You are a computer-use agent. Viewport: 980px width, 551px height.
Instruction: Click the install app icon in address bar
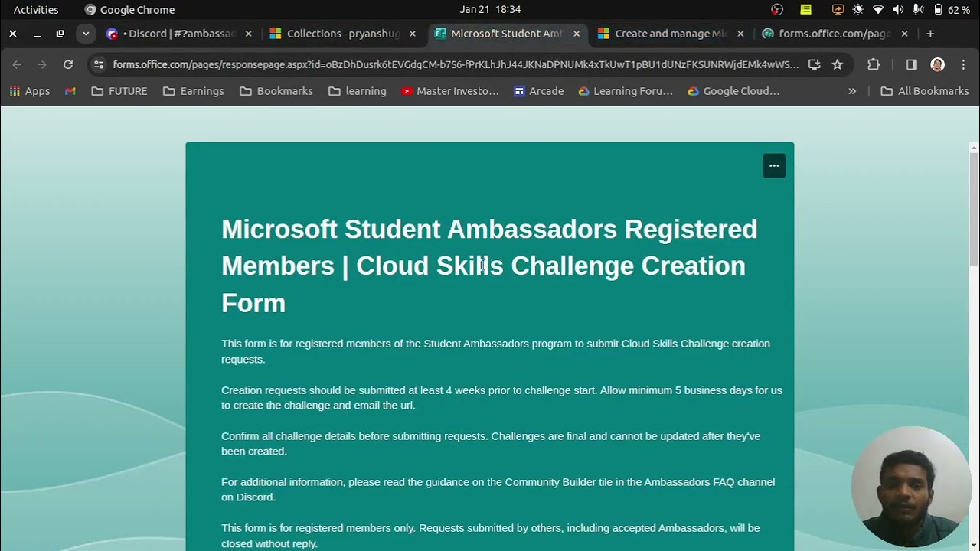tap(815, 65)
